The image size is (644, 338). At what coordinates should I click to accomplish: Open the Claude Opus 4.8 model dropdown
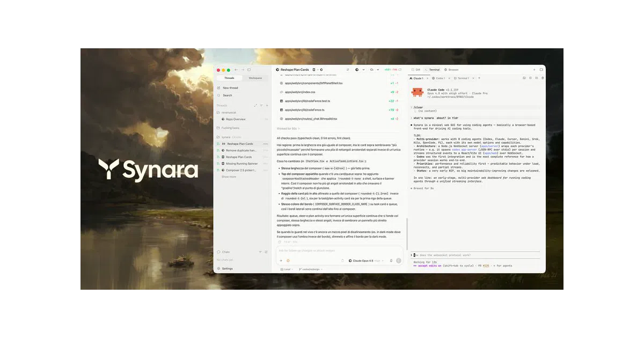coord(367,261)
